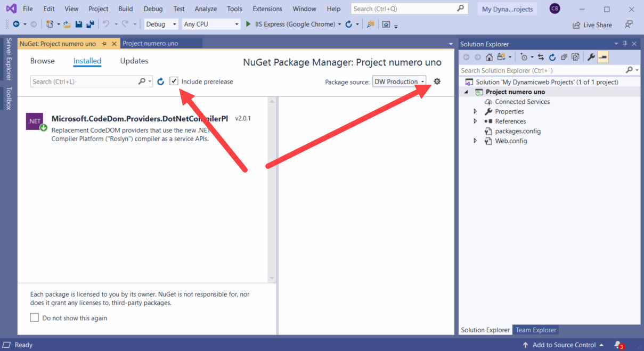
Task: Open the notifications bell in status bar
Action: point(617,345)
